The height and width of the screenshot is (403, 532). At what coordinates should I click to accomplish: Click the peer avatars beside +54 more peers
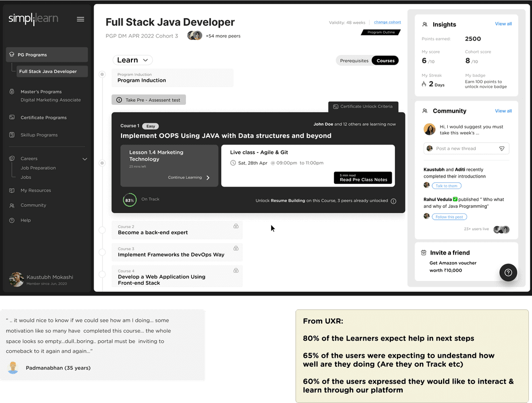point(195,35)
